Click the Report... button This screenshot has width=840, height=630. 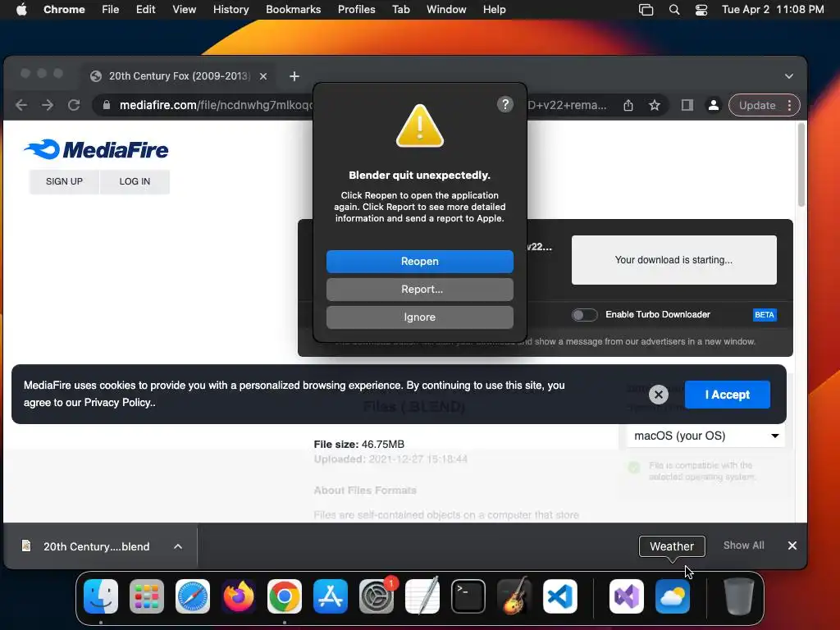coord(419,290)
